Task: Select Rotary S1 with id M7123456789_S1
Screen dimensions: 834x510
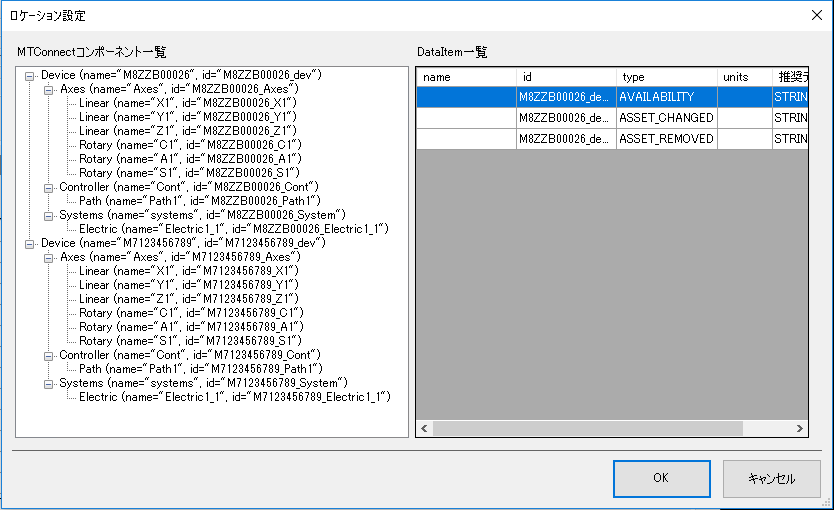Action: point(190,341)
